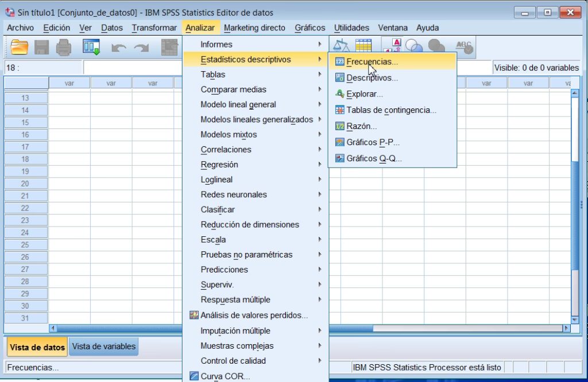Click the Open data file folder icon
Viewport: 588px width, 382px height.
click(20, 48)
